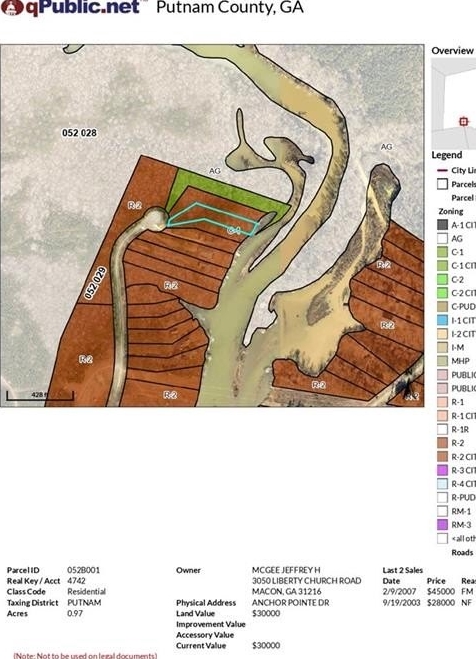
Task: Select the cyan highlighted parcel on map
Action: [213, 220]
